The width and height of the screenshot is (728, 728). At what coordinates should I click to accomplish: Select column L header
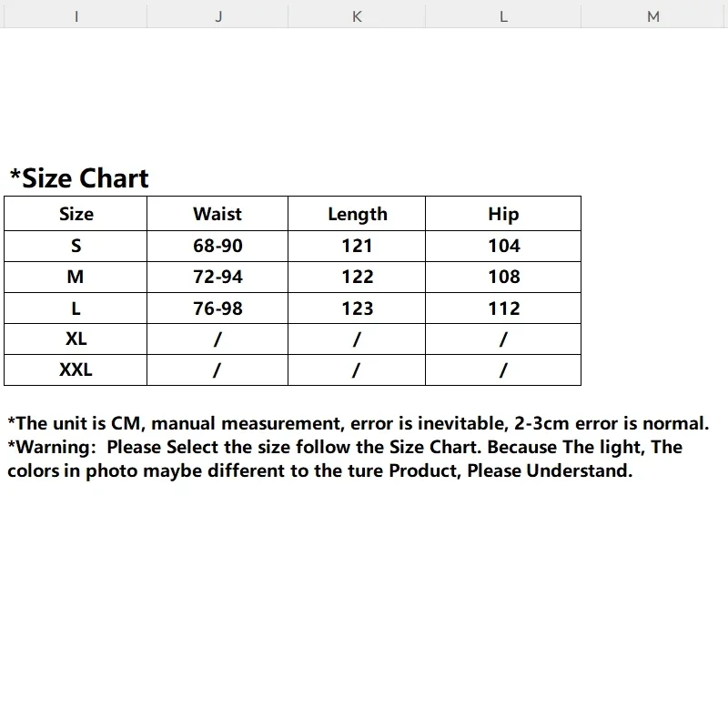(503, 16)
